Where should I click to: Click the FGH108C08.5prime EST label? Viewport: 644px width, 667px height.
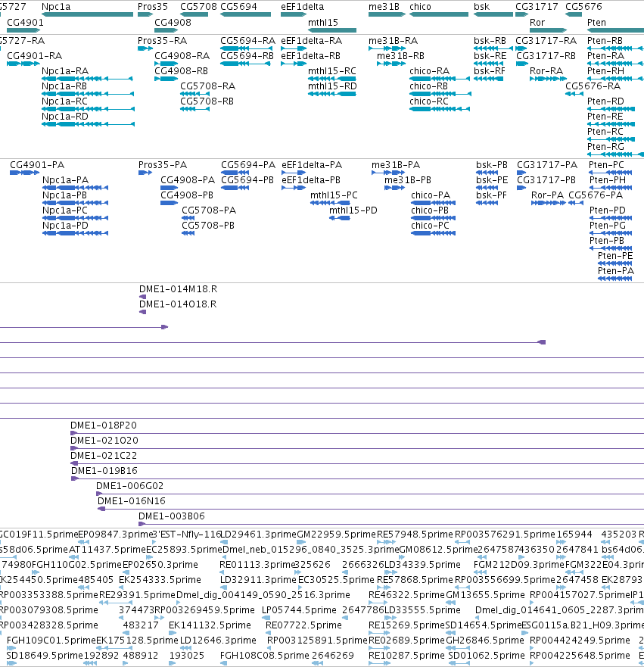click(265, 656)
